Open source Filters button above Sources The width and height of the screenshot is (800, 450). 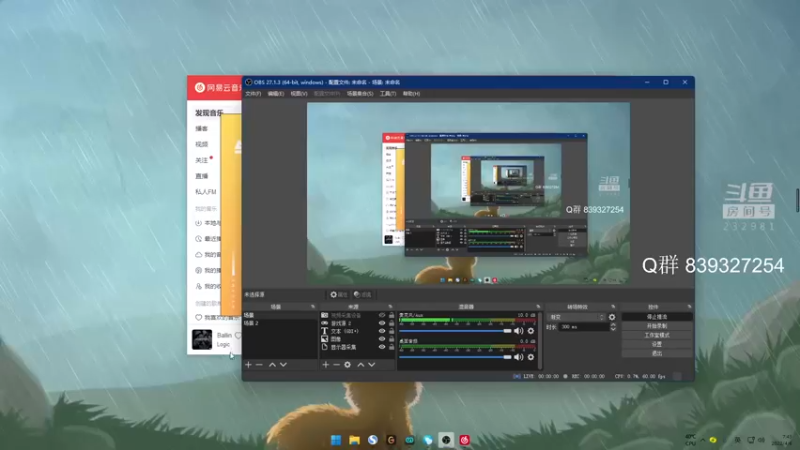[363, 294]
